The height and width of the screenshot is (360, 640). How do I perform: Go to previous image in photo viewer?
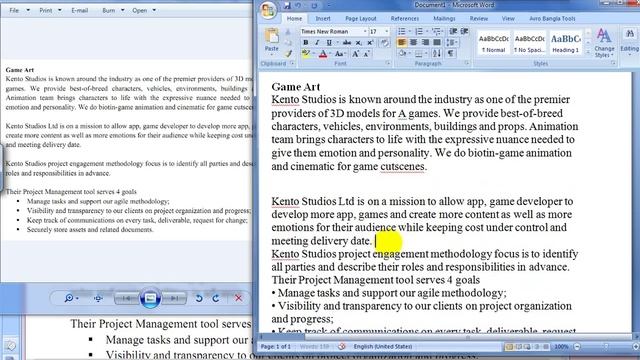[127, 298]
